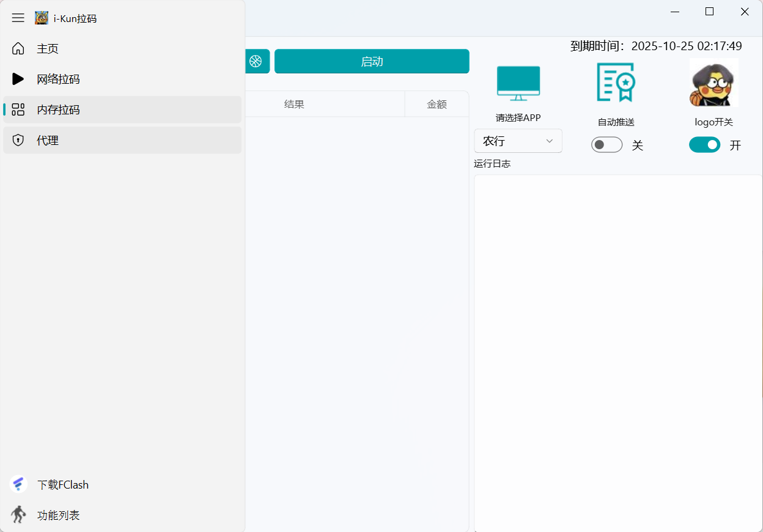Click the FClash download icon

pos(18,484)
